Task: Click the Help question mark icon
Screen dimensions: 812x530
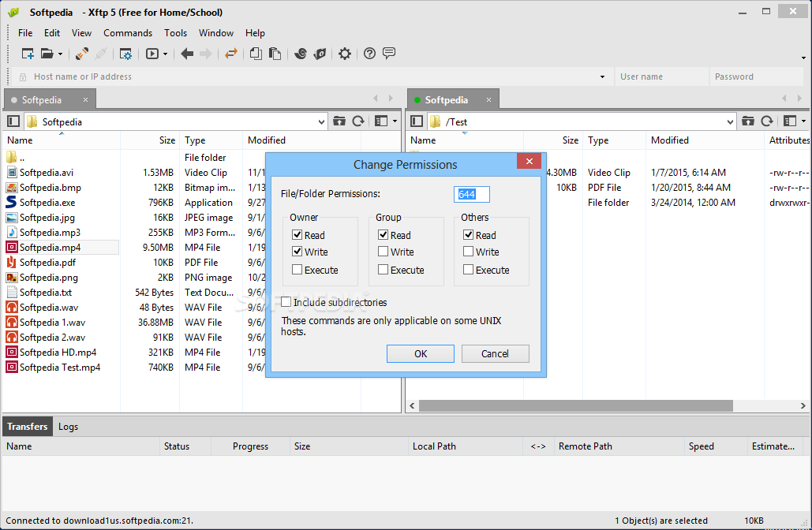Action: point(369,54)
